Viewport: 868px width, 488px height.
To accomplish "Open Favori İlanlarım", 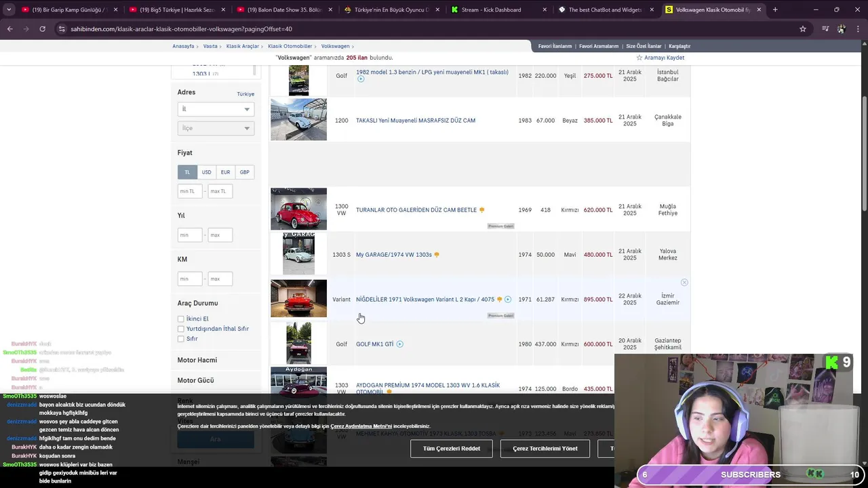I will 555,46.
